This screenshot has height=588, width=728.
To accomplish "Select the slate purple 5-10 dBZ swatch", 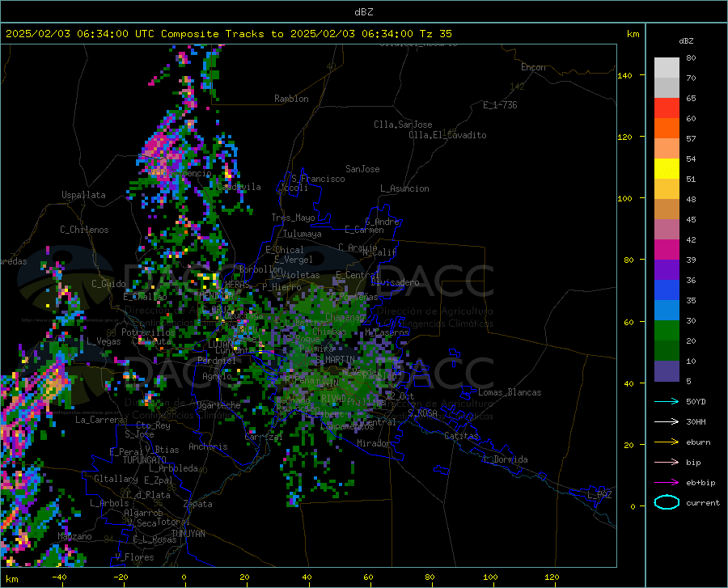I will click(x=667, y=371).
